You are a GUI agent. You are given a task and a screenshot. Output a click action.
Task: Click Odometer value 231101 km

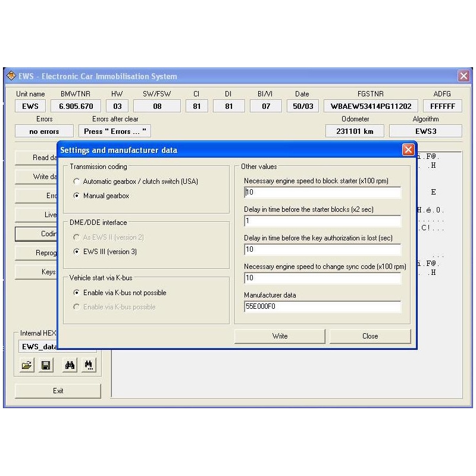point(355,131)
